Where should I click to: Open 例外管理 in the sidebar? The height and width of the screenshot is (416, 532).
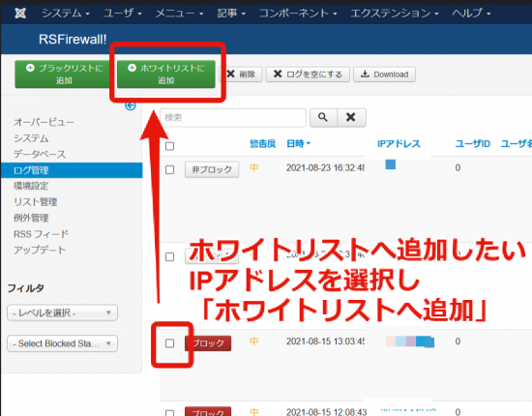[31, 218]
